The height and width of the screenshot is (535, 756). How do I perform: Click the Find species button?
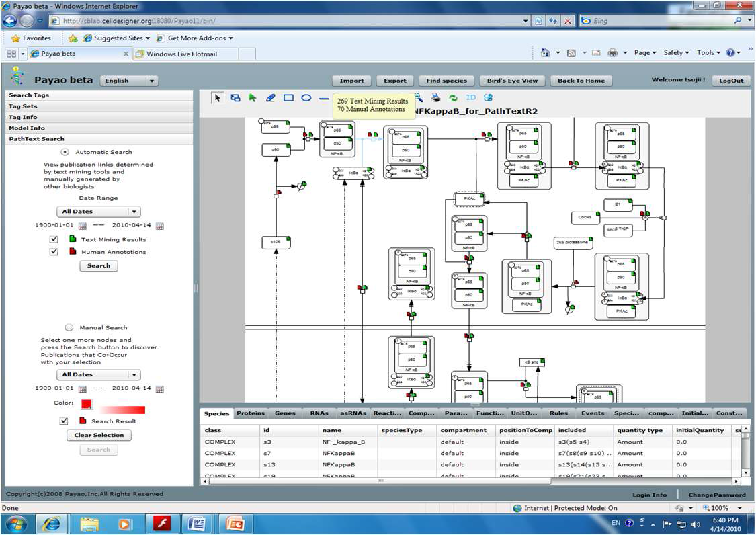point(446,81)
